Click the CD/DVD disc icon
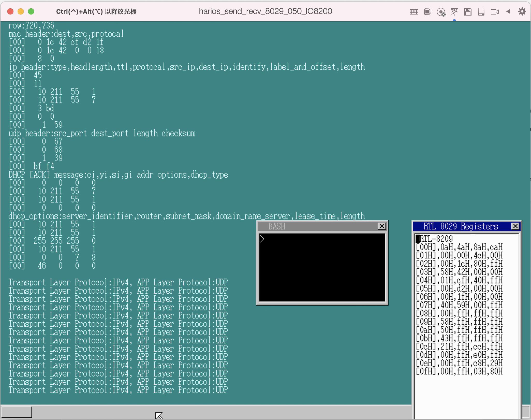The height and width of the screenshot is (420, 531). 441,12
